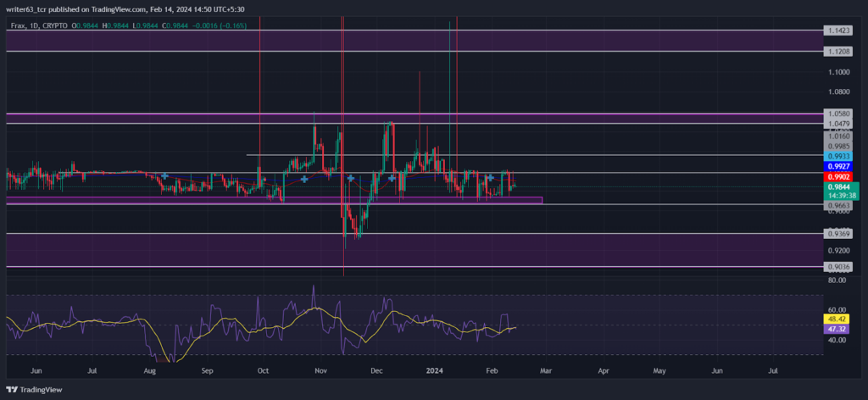The height and width of the screenshot is (400, 868).
Task: Select the yellow 48.42 RSI average label
Action: point(835,319)
